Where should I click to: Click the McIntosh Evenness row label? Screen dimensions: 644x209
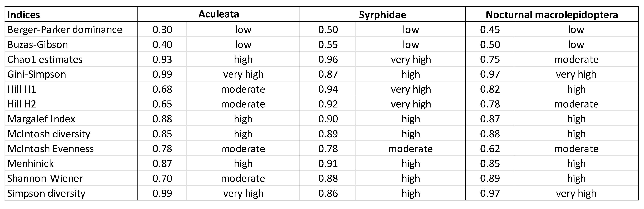tap(50, 149)
